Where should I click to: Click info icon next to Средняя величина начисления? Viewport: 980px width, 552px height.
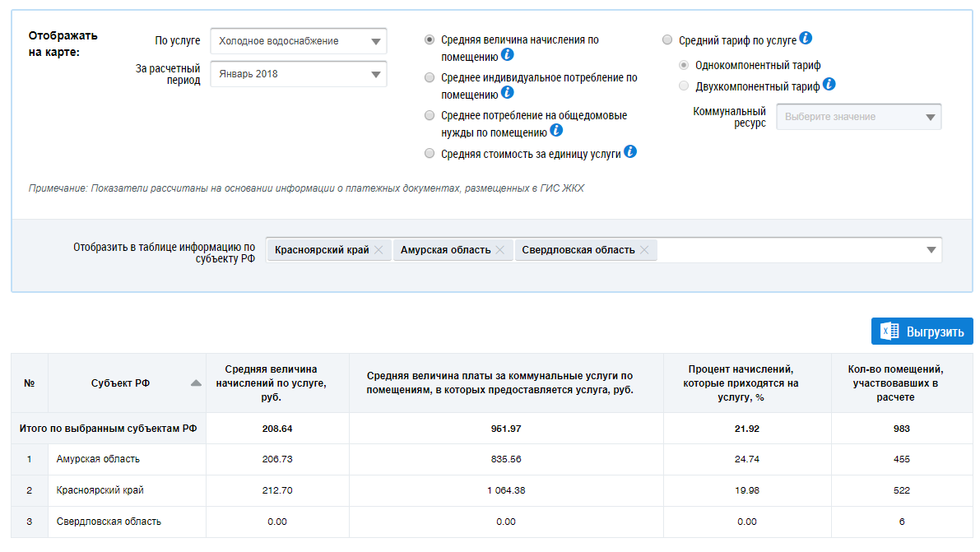point(508,55)
